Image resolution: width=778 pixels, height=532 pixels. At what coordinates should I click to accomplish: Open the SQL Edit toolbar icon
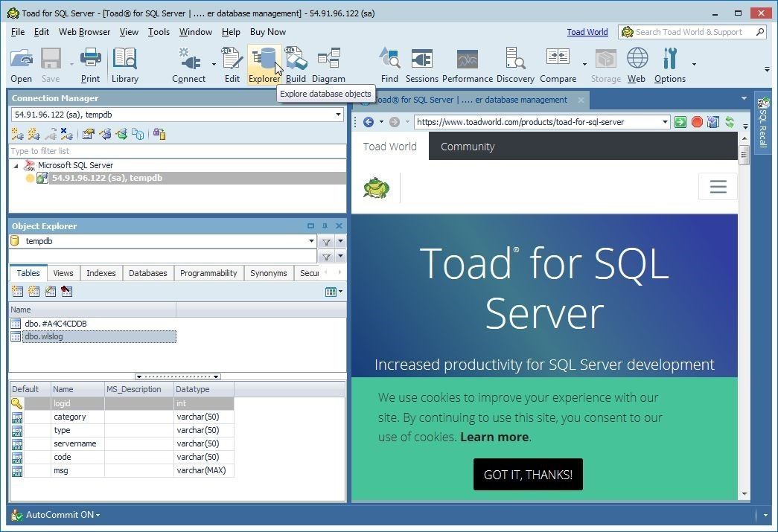(x=232, y=59)
